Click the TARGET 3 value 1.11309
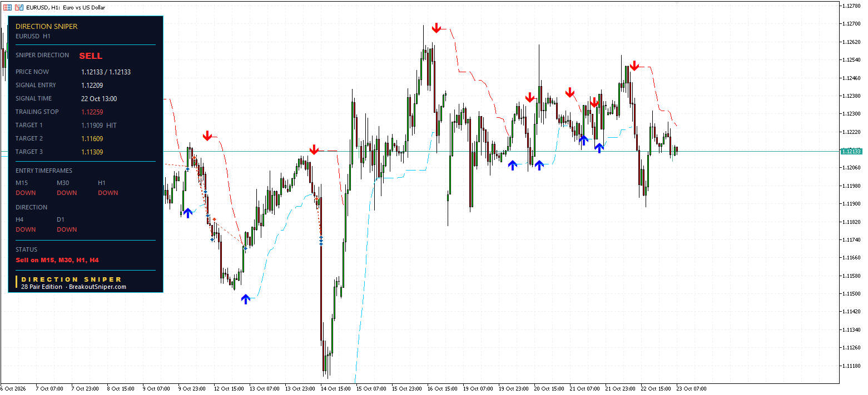This screenshot has width=868, height=395. 92,152
